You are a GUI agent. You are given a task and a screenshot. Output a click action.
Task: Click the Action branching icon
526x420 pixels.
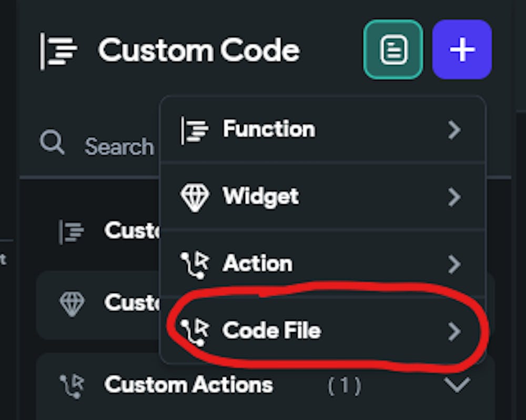tap(195, 264)
